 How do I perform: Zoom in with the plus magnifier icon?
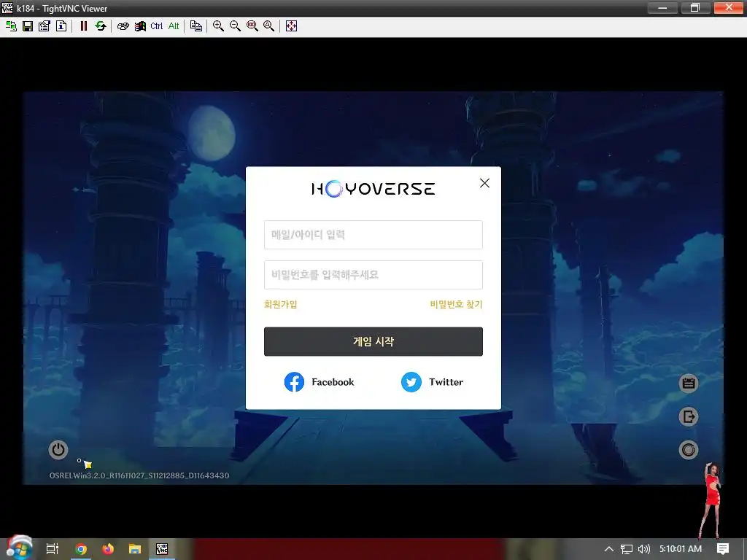(x=218, y=26)
